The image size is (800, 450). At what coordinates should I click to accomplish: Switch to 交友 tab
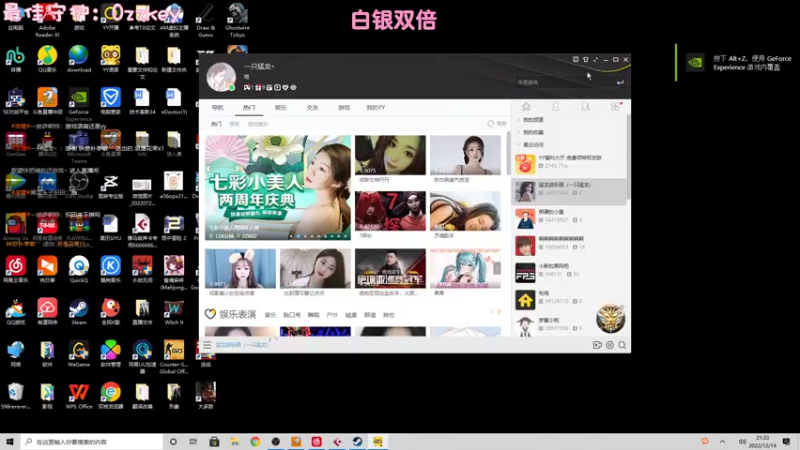[312, 108]
